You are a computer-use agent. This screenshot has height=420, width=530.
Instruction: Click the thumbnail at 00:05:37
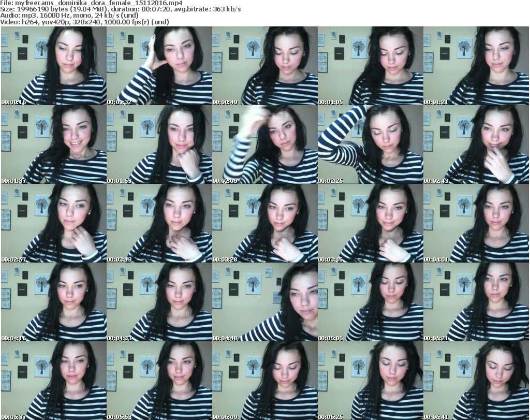coord(53,380)
